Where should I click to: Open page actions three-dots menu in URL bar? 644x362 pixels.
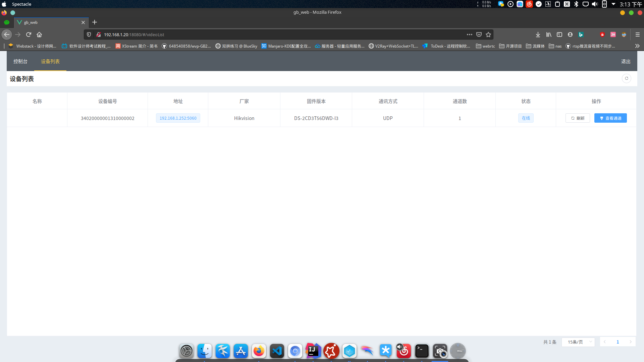[x=469, y=35]
